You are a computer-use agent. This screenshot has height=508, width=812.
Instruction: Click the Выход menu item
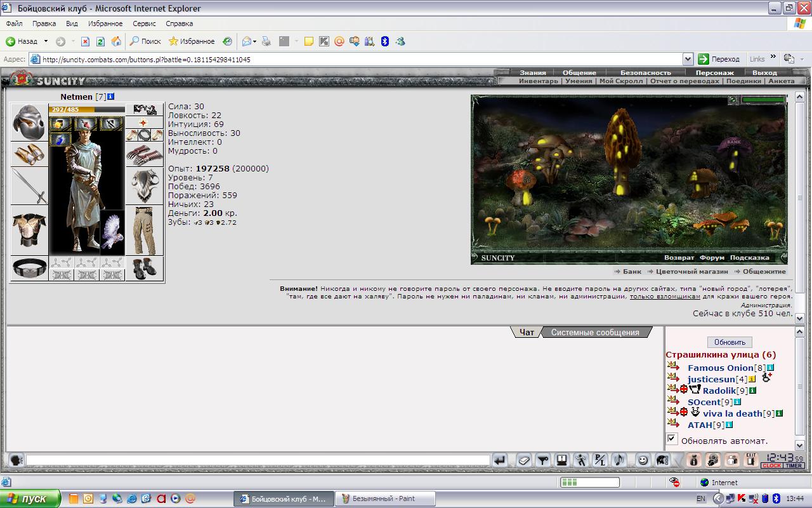coord(764,72)
